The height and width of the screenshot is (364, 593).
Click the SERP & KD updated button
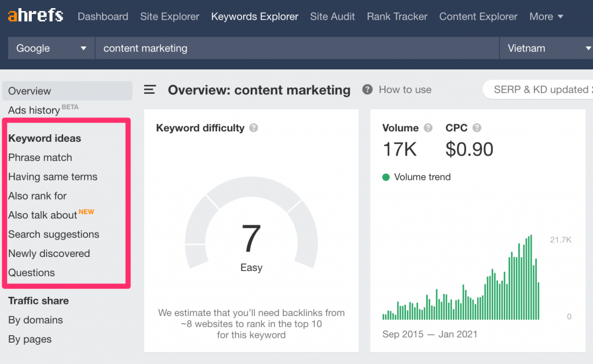[538, 90]
